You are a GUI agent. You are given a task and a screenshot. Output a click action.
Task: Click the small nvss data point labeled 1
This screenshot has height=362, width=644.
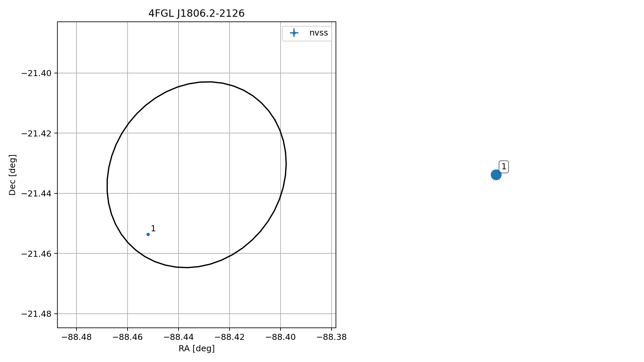coord(148,234)
